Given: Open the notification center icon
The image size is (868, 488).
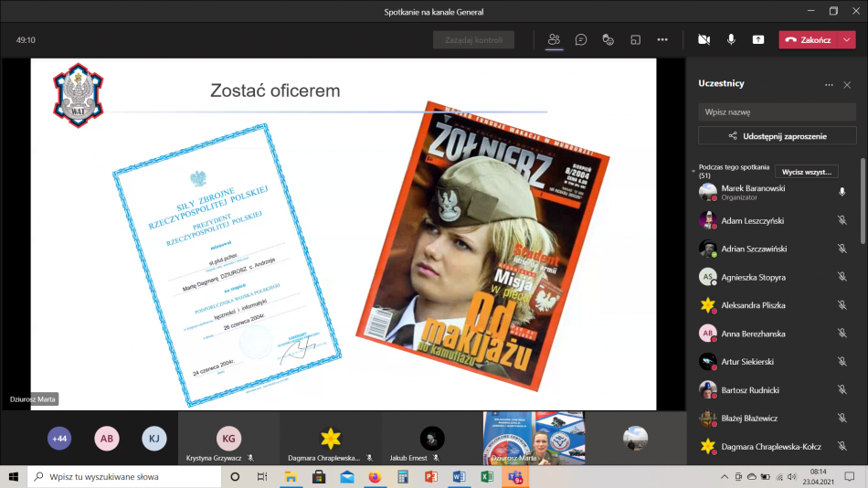Looking at the screenshot, I should 850,477.
